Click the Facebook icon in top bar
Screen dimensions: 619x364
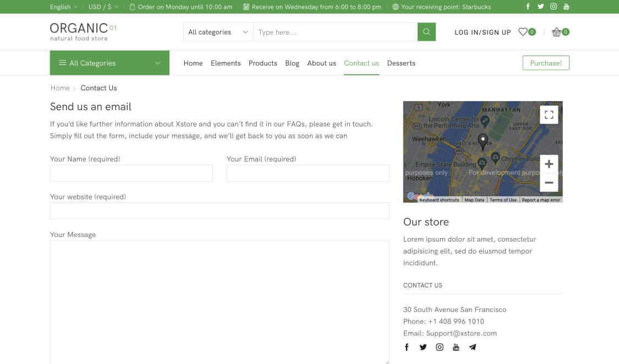(x=528, y=7)
